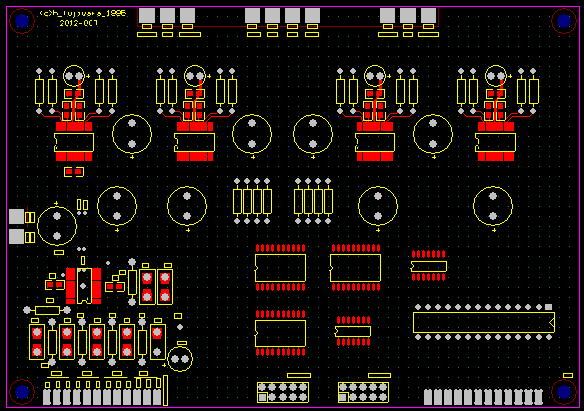The width and height of the screenshot is (584, 411).
Task: Click the horizontal resistor with two round end pads
Action: (x=47, y=310)
